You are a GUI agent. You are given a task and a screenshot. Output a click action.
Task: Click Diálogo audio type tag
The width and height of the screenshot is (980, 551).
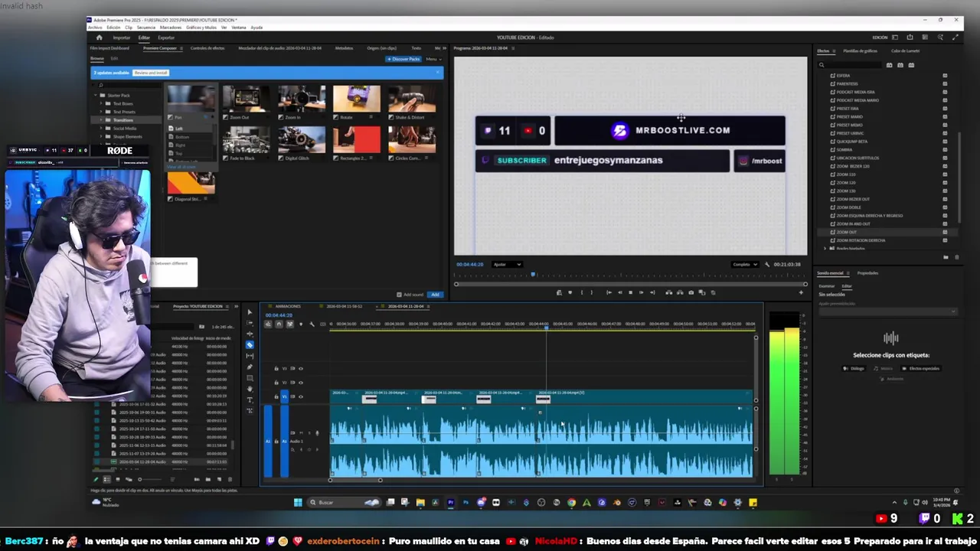pyautogui.click(x=854, y=369)
